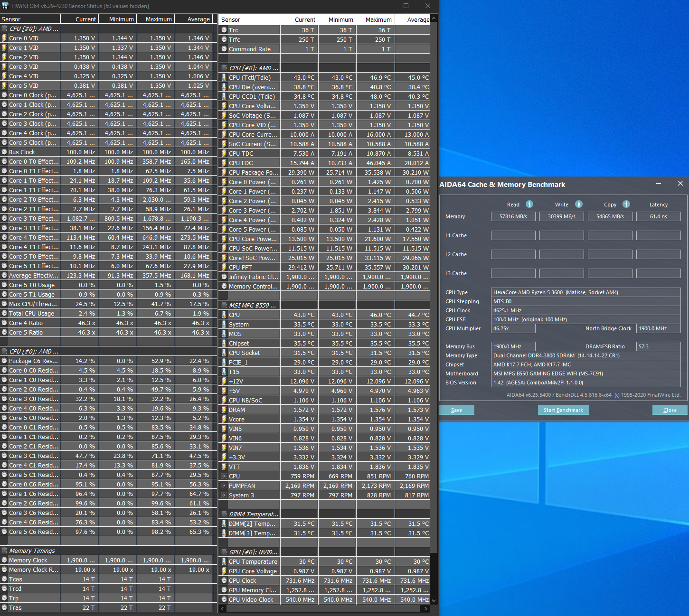Click the Memory Read result field

pyautogui.click(x=513, y=216)
